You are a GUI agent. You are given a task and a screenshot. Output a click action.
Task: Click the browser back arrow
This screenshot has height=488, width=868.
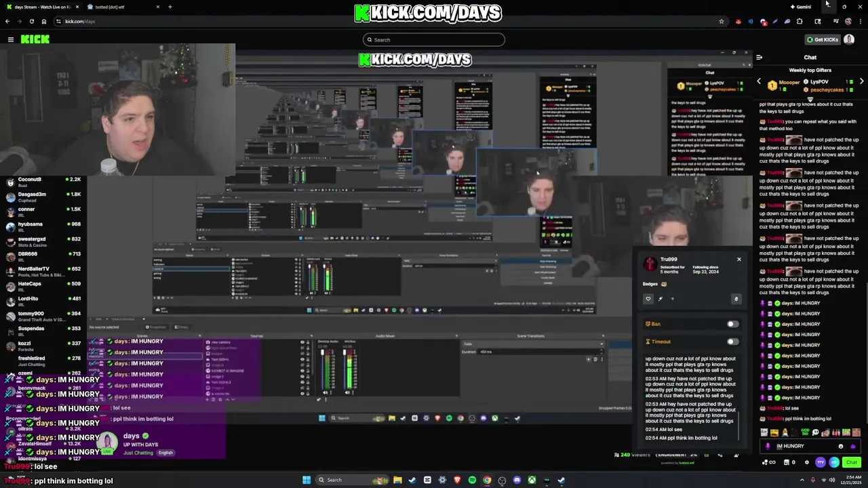click(8, 21)
